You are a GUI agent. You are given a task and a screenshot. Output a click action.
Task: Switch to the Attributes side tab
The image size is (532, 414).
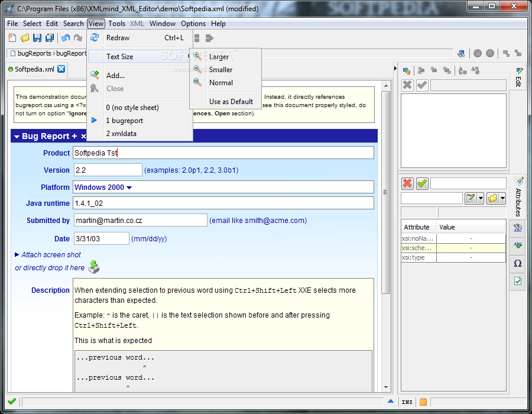pos(518,198)
